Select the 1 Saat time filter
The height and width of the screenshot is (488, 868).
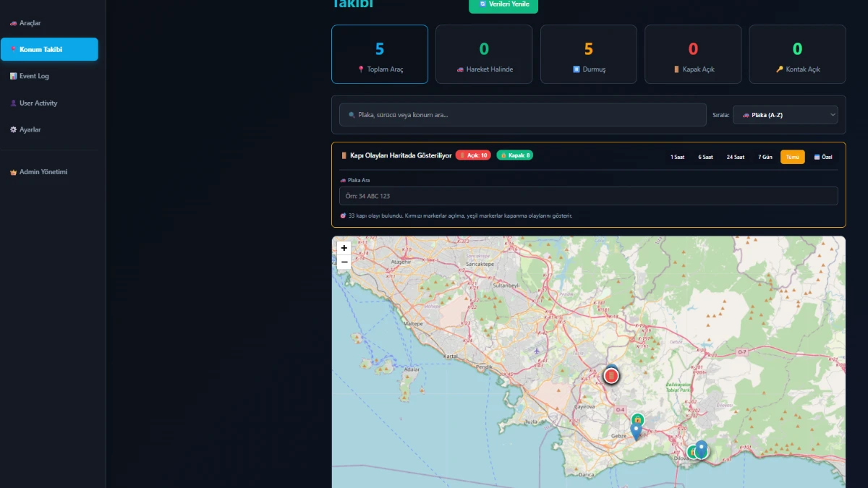[x=677, y=157]
